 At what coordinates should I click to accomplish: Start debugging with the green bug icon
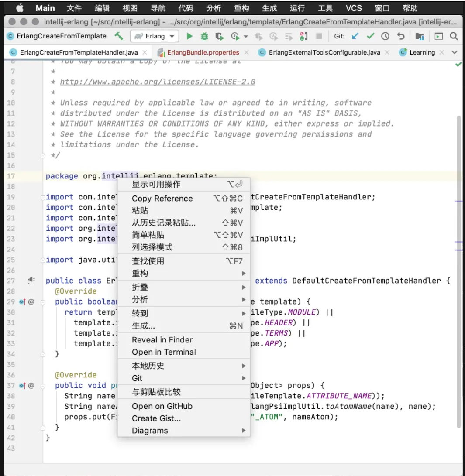point(204,36)
